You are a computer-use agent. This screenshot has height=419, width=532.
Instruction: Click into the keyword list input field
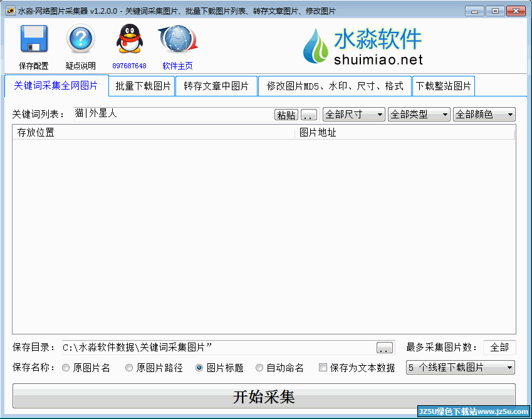(172, 114)
